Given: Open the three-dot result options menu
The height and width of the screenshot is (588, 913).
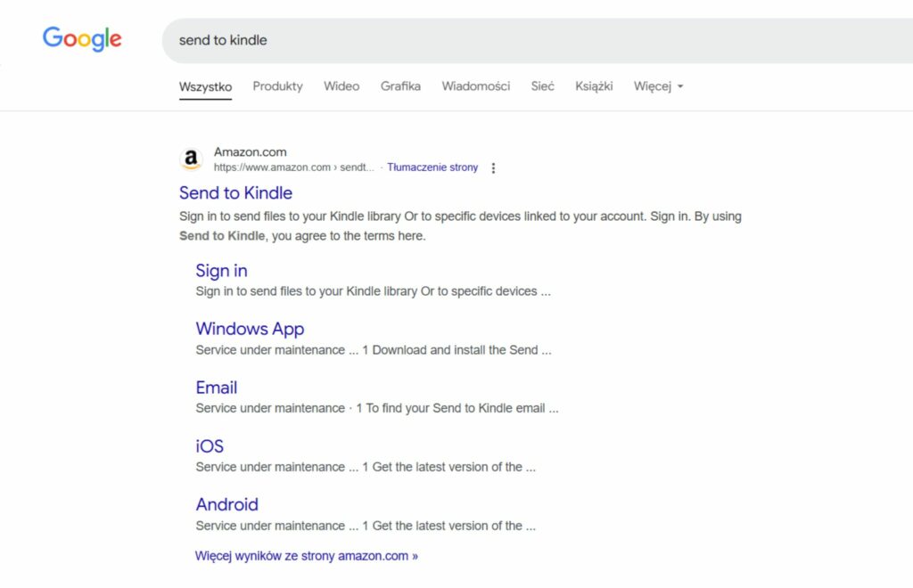Looking at the screenshot, I should click(493, 168).
